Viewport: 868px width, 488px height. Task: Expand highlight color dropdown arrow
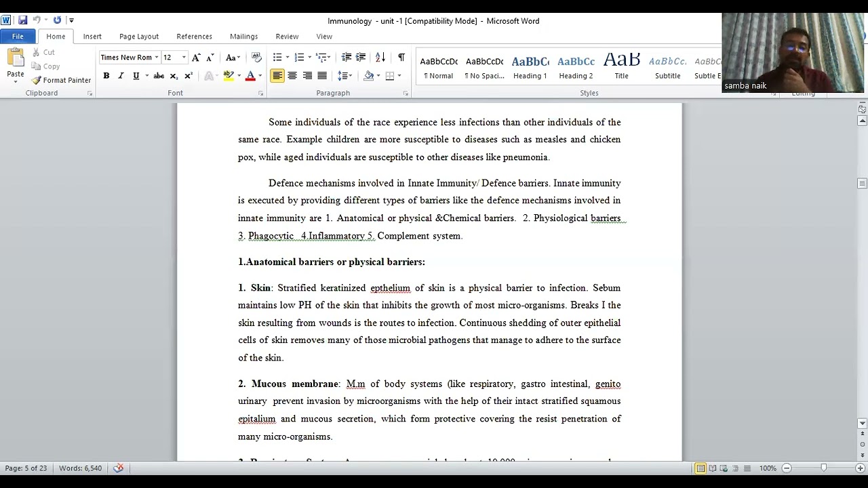tap(239, 76)
